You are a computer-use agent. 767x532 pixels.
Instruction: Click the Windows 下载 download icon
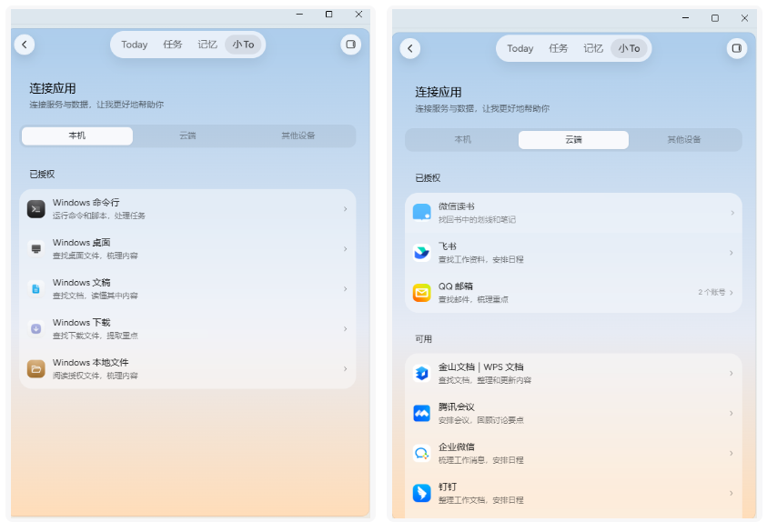pos(35,328)
